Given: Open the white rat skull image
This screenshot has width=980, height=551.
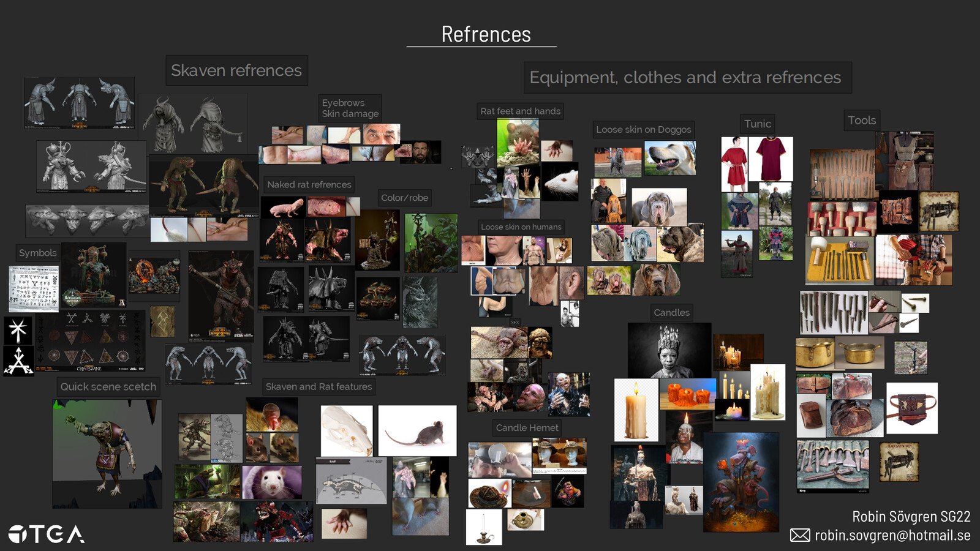Looking at the screenshot, I should [x=347, y=430].
